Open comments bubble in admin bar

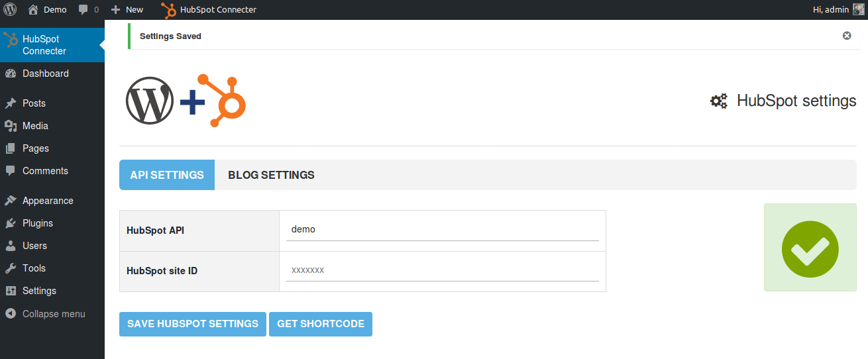tap(83, 10)
